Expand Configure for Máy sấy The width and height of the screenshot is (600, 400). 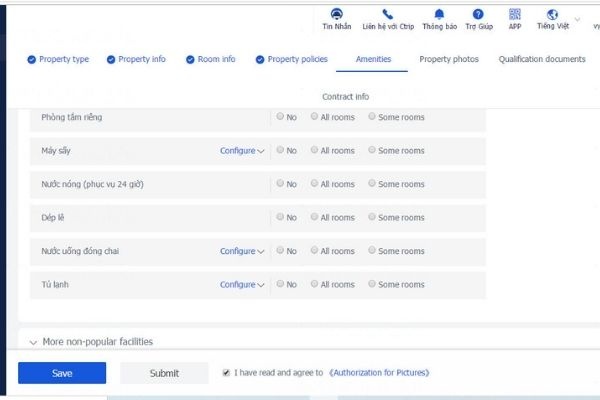coord(242,151)
